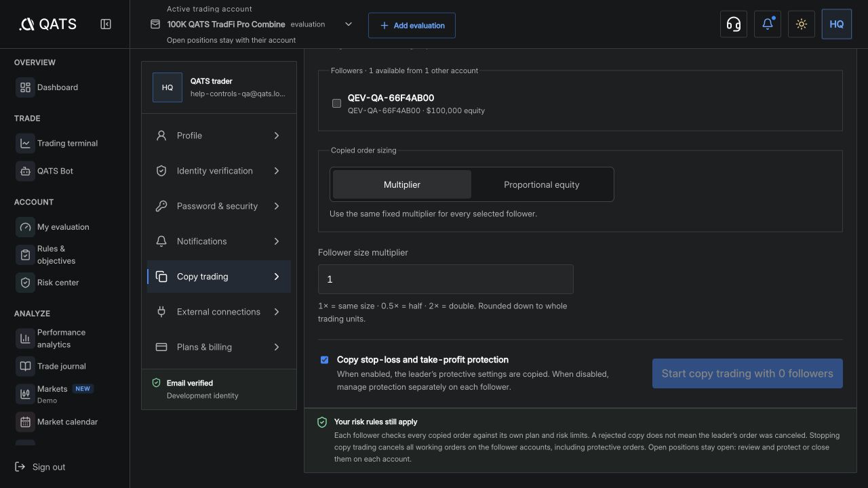Expand the Identity verification chevron
868x488 pixels.
[277, 171]
